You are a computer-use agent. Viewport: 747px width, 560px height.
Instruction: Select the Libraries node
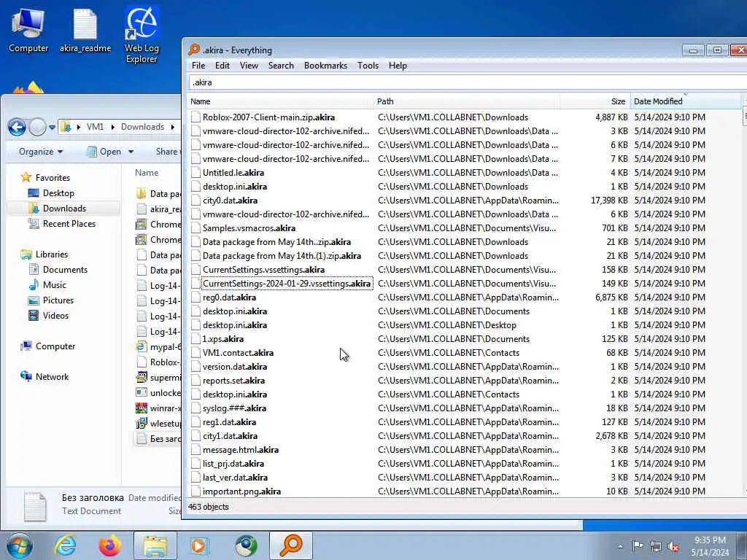point(52,254)
